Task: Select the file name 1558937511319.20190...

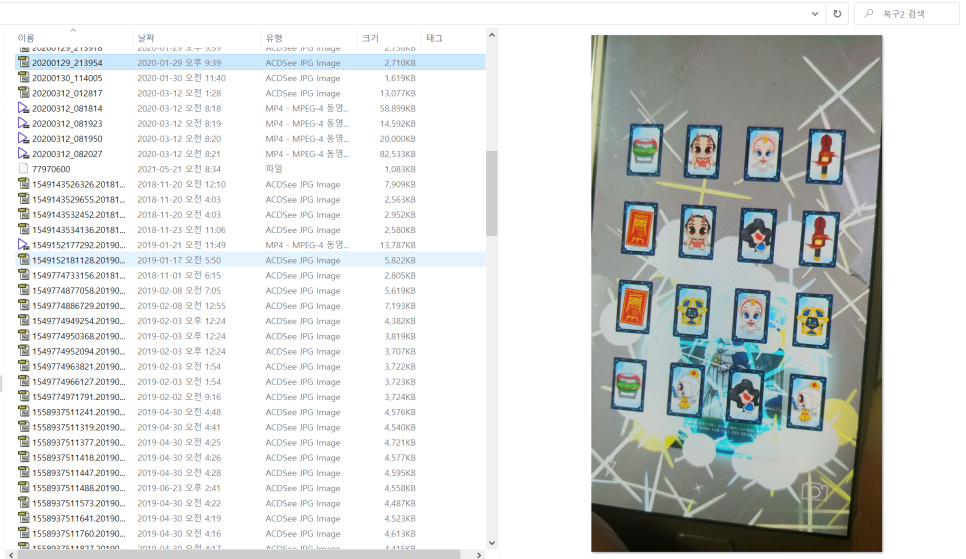Action: pos(78,427)
